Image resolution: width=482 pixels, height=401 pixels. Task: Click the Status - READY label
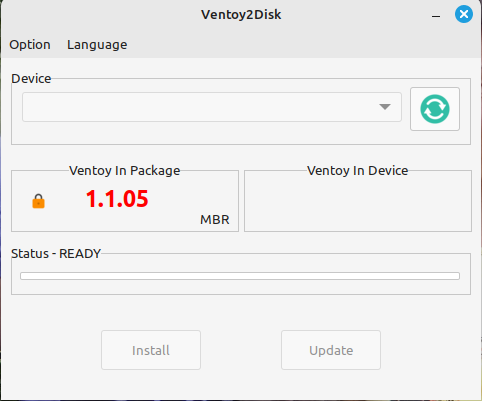(56, 254)
